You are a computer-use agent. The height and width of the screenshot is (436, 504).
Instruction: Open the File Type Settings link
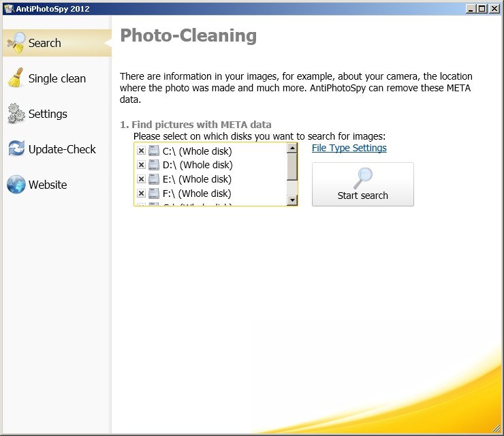[x=349, y=148]
